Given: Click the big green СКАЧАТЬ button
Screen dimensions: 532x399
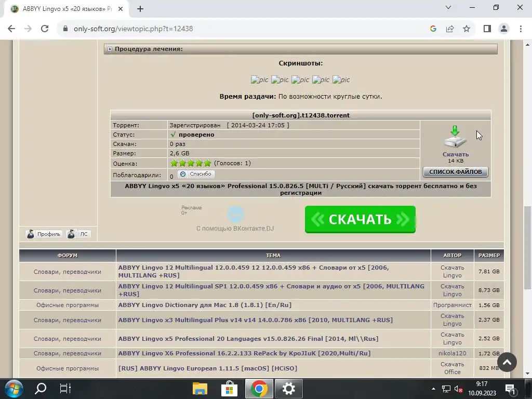Looking at the screenshot, I should pos(360,219).
